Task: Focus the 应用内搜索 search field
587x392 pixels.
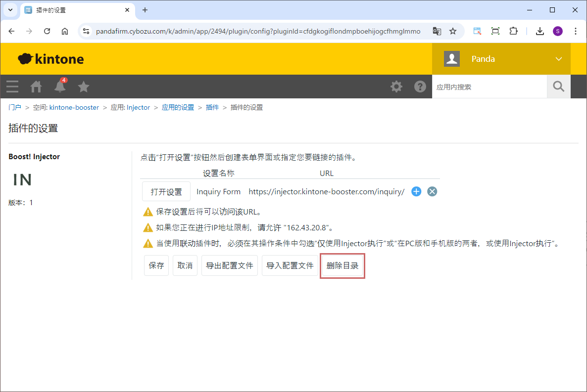Action: tap(489, 87)
